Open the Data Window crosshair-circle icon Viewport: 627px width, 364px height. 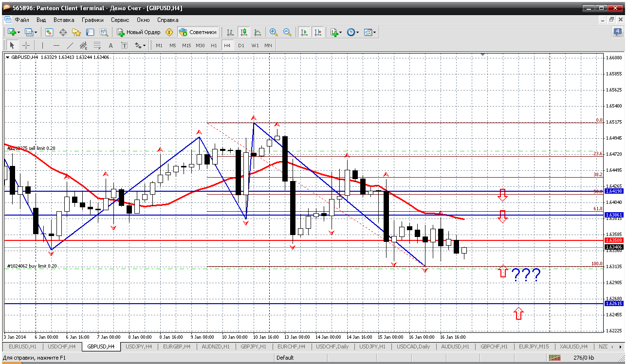pos(63,32)
